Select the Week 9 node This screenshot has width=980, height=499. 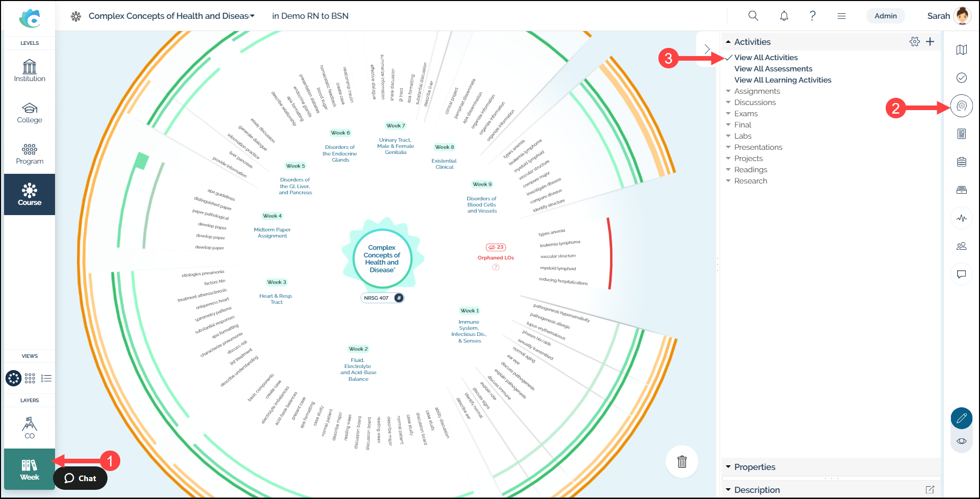pyautogui.click(x=482, y=184)
